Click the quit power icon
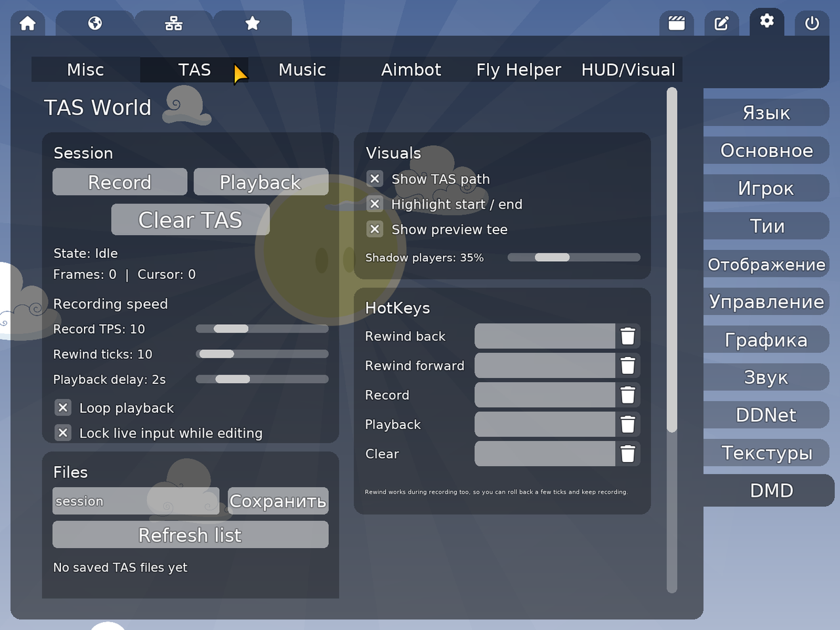This screenshot has height=630, width=840. [x=812, y=24]
